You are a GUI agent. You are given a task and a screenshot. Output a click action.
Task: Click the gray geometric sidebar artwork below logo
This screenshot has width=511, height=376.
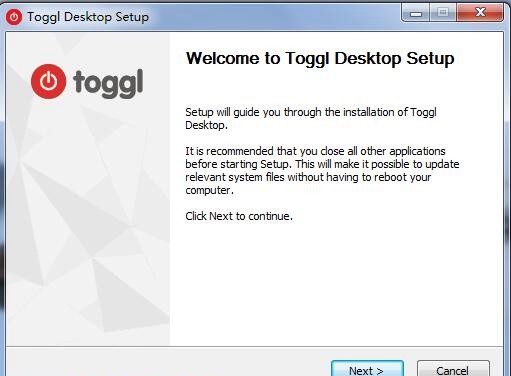point(88,227)
